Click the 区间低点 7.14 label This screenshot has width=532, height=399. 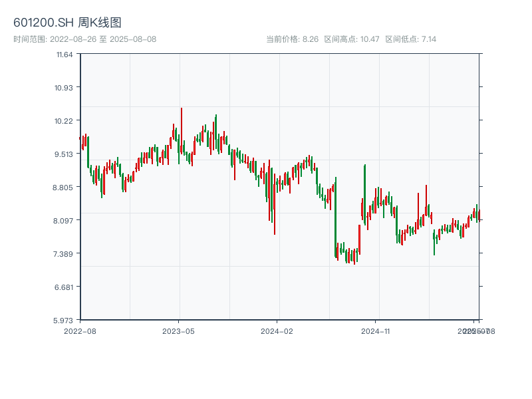[x=410, y=39]
